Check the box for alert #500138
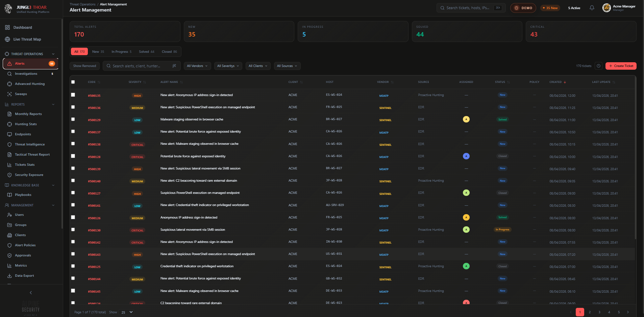The height and width of the screenshot is (317, 644). coord(73,143)
